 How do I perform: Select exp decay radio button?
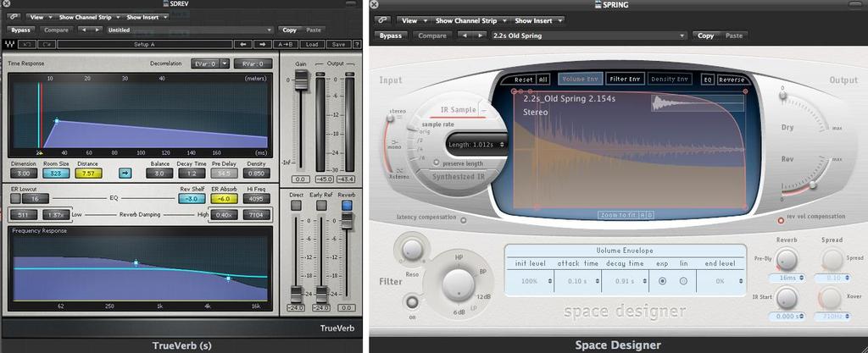[662, 281]
